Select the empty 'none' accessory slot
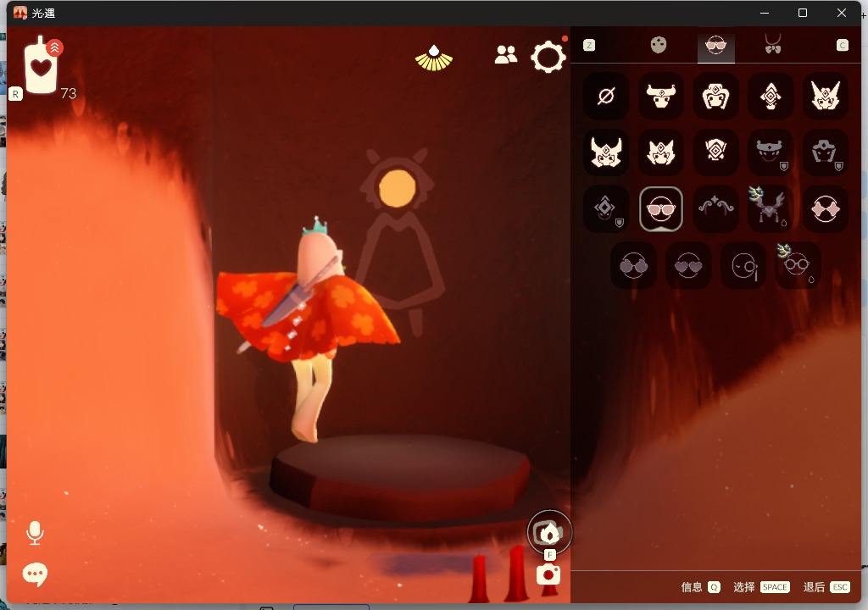 click(605, 97)
